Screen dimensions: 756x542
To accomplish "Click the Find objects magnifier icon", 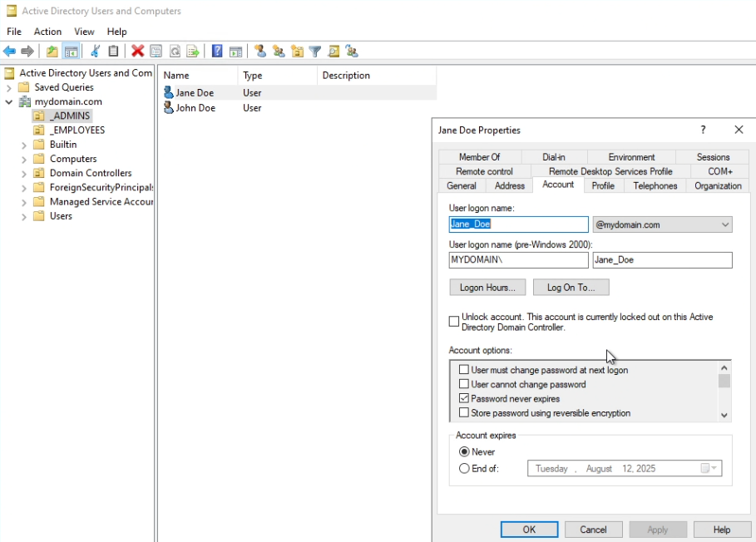I will (334, 51).
